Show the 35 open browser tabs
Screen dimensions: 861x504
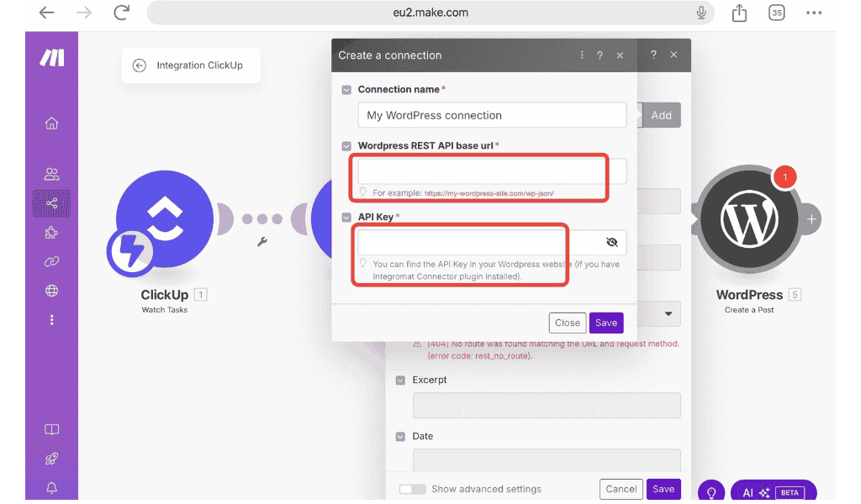(776, 13)
